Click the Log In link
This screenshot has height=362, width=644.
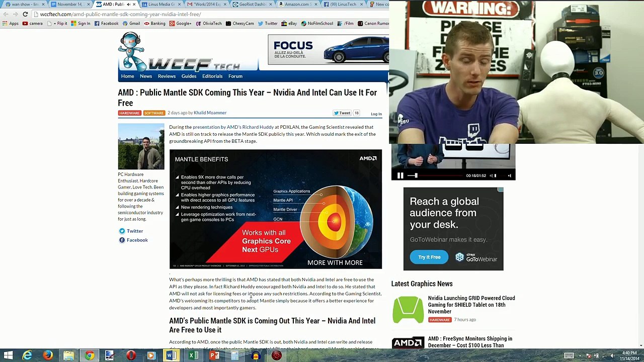coord(376,114)
